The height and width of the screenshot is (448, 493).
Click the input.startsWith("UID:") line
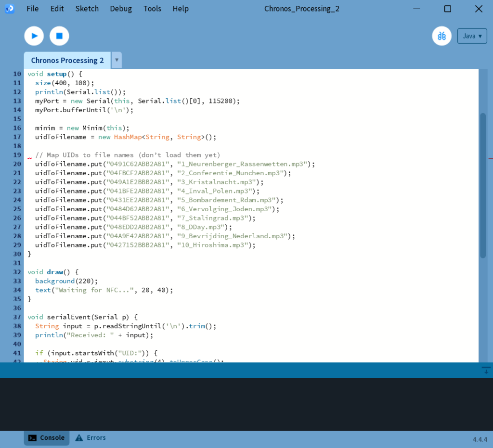click(96, 353)
